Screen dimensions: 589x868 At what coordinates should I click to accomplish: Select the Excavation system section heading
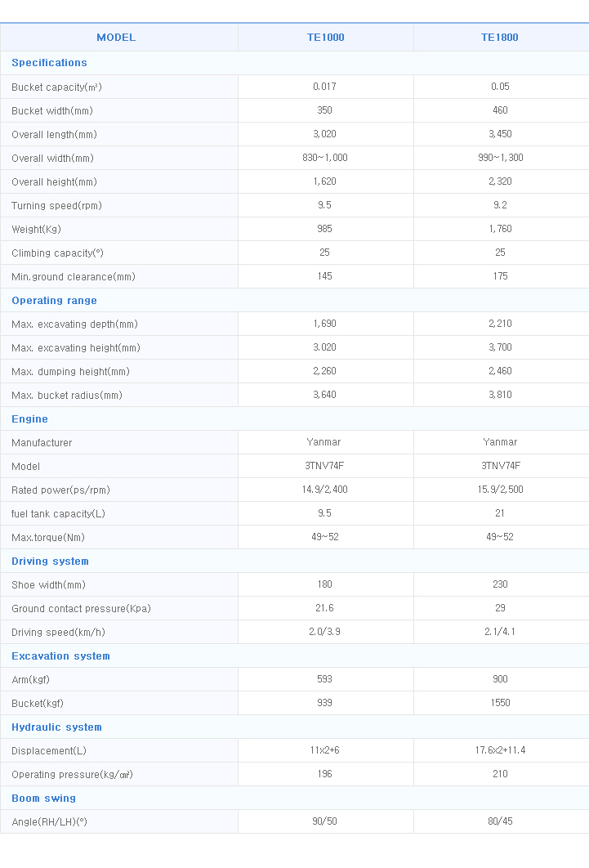tap(60, 656)
